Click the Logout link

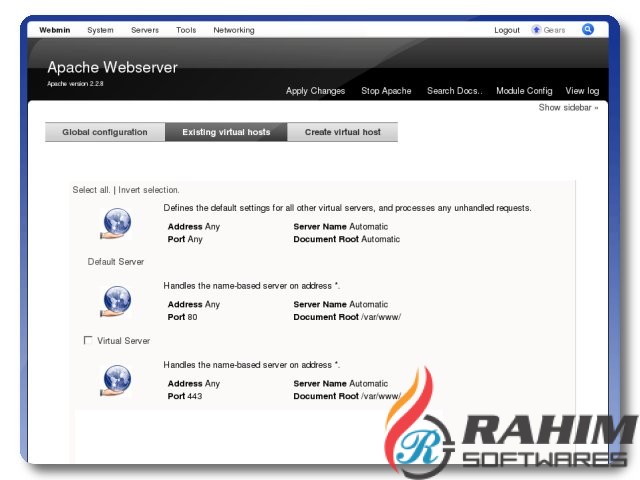[x=507, y=30]
